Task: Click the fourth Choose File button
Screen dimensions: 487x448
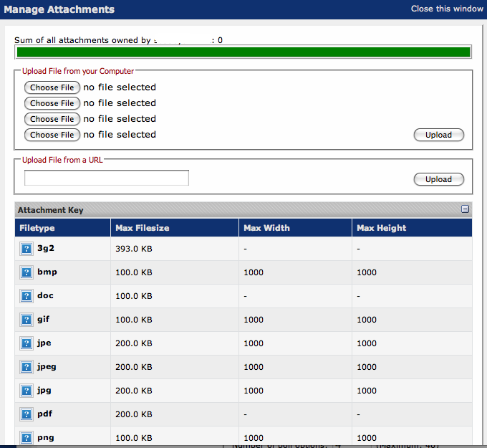Action: click(x=52, y=135)
